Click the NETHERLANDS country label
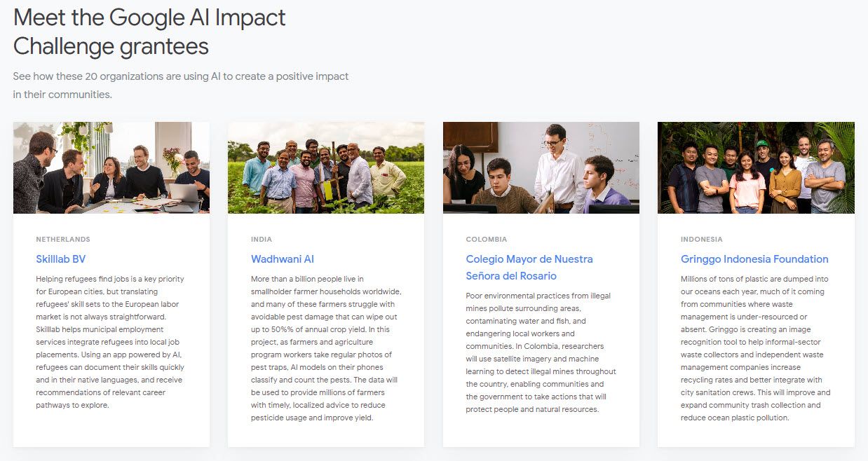Viewport: 868px width, 461px height. [63, 240]
